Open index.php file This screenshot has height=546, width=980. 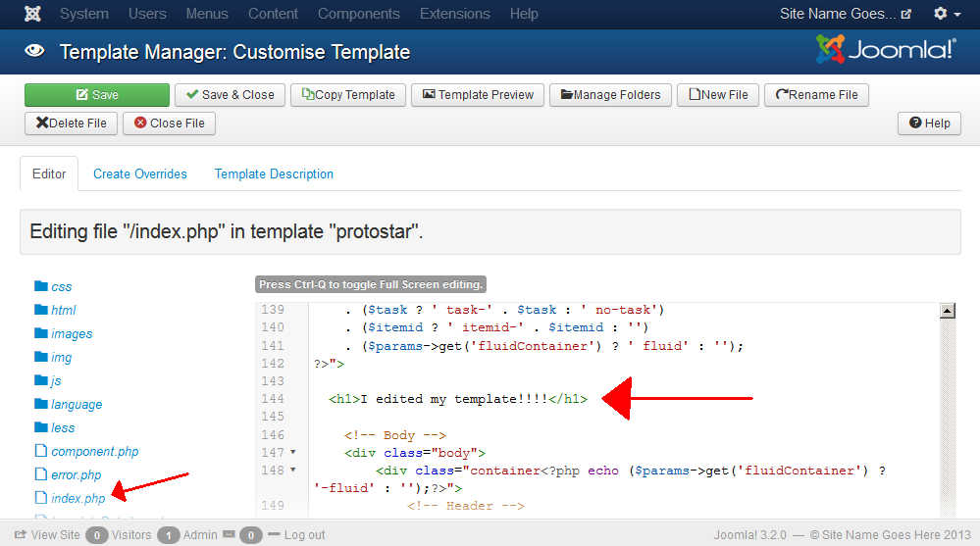point(78,499)
